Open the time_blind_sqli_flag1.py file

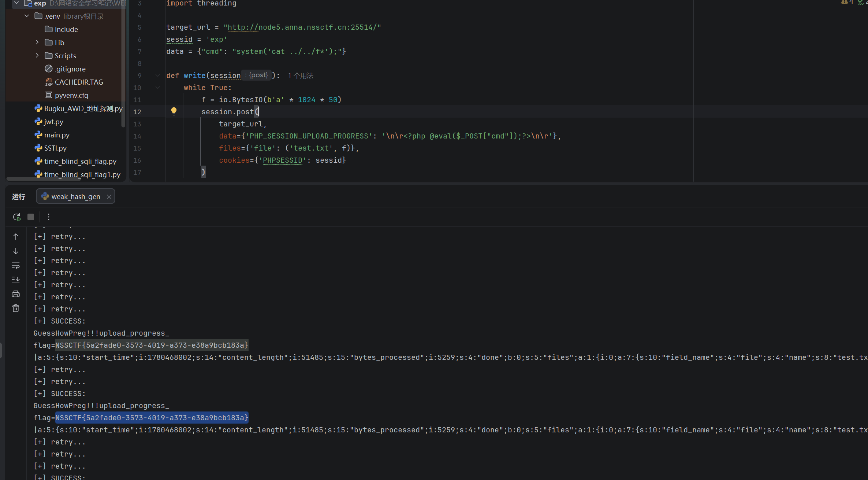point(82,174)
